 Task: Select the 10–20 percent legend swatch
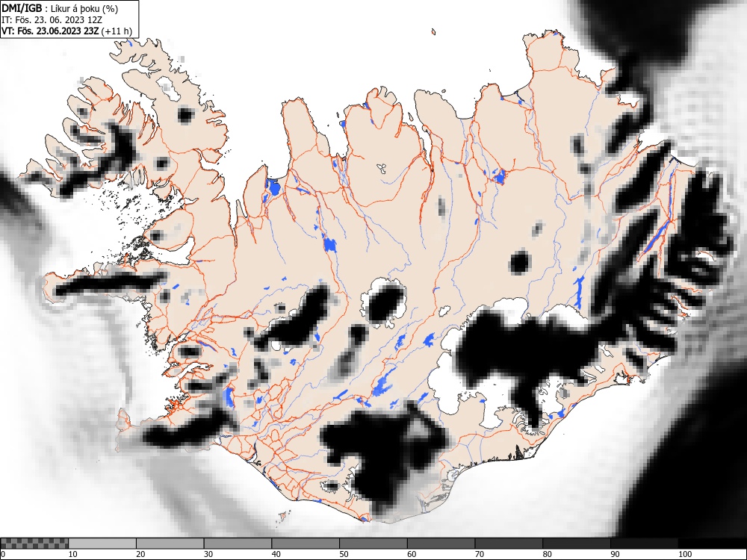click(102, 544)
